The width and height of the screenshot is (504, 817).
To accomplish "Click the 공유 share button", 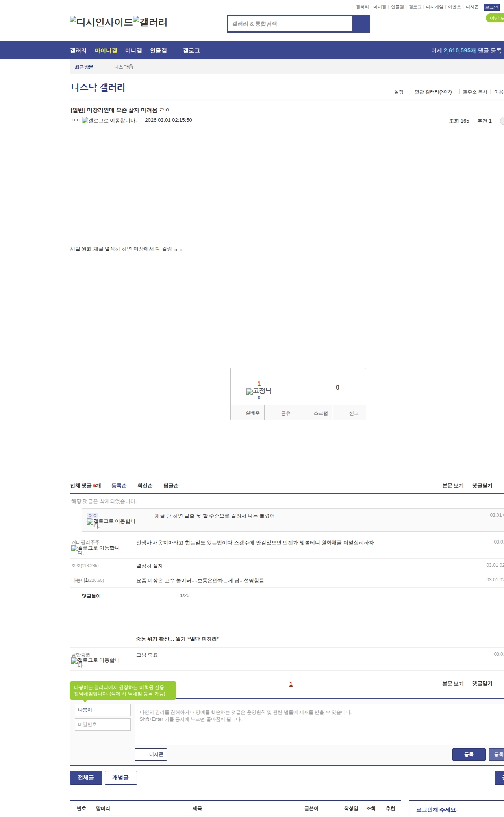I will point(282,413).
